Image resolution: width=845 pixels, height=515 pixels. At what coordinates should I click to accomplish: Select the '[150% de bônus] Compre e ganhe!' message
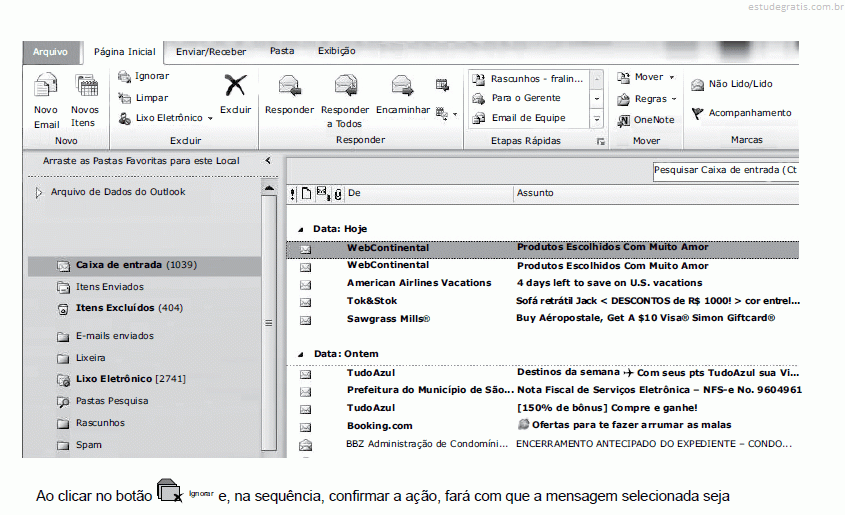click(543, 408)
